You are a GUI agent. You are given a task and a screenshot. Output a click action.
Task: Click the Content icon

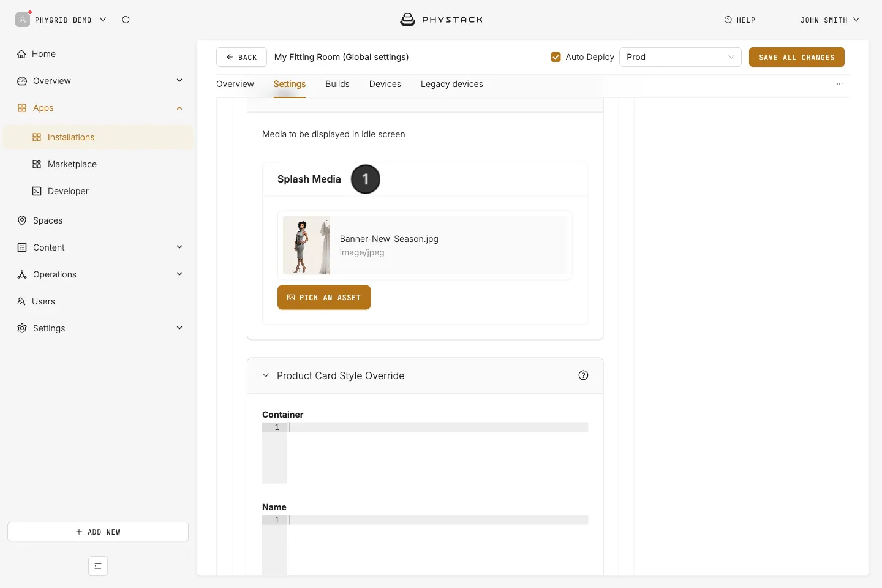click(22, 247)
